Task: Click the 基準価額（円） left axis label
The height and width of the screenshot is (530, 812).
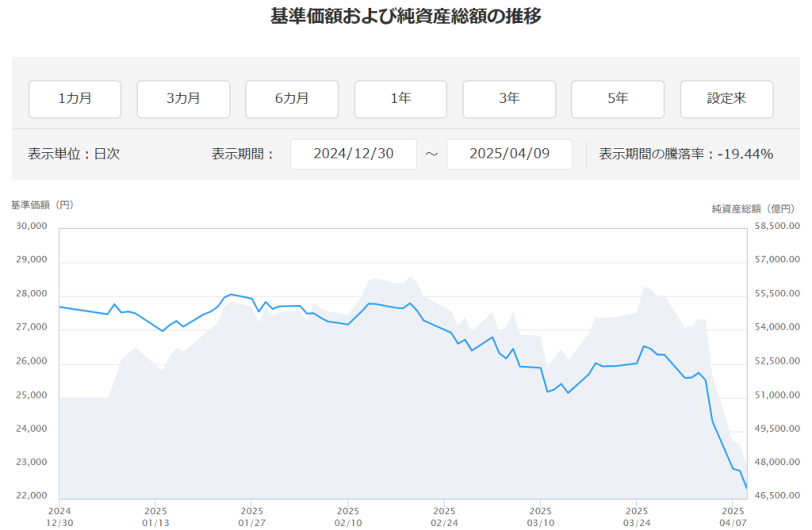Action: click(43, 205)
